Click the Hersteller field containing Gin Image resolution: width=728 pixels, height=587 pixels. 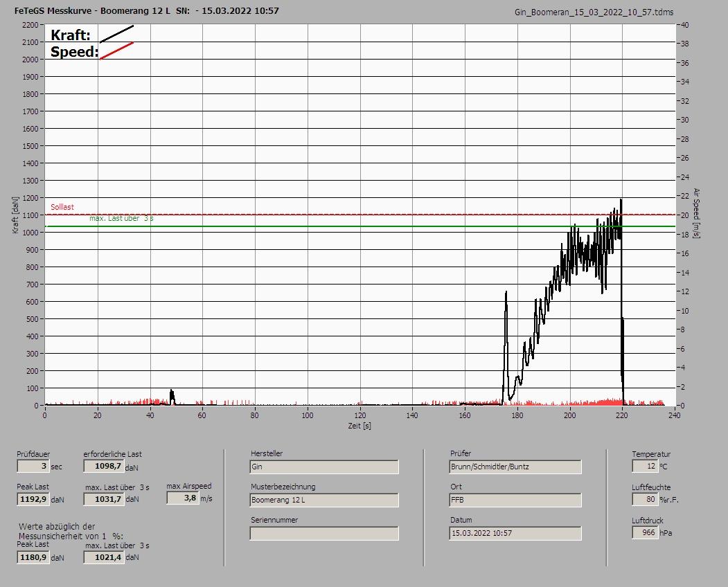(x=324, y=467)
